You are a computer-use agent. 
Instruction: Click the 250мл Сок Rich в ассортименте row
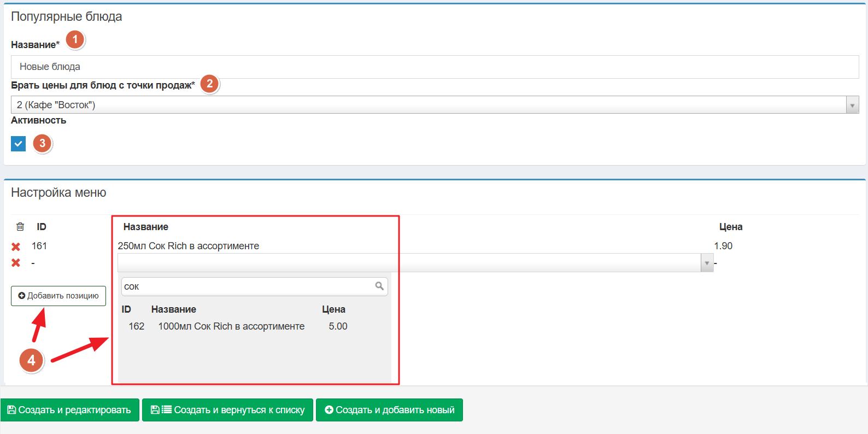(189, 246)
